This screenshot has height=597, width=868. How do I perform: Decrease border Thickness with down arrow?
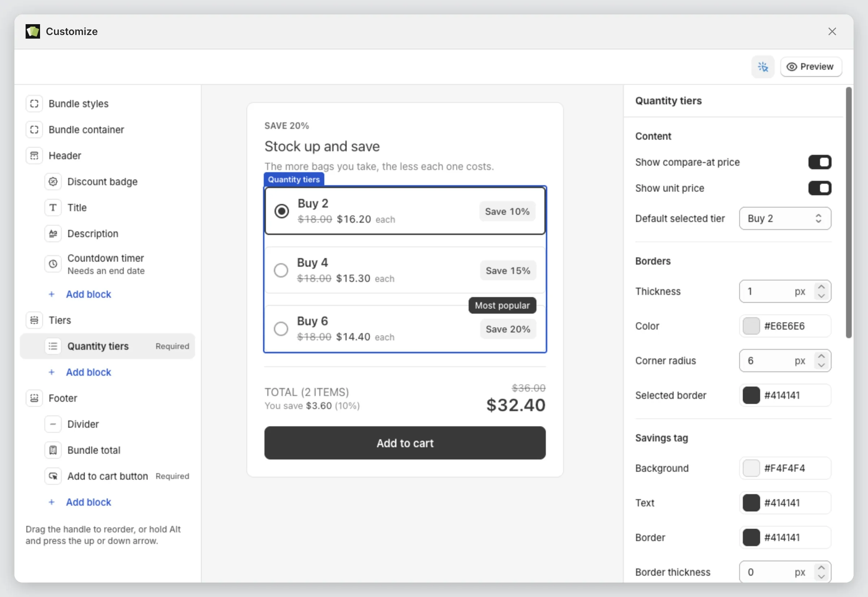point(821,296)
